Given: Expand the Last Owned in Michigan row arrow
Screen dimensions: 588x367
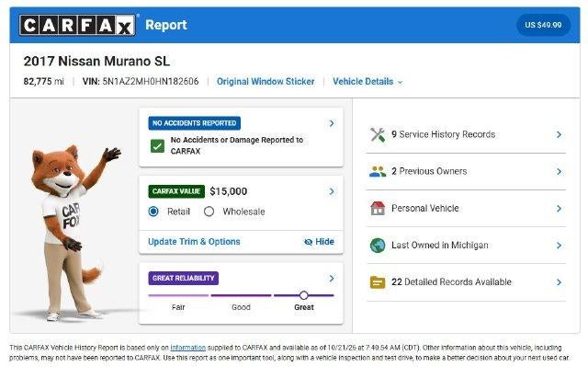Looking at the screenshot, I should 559,246.
